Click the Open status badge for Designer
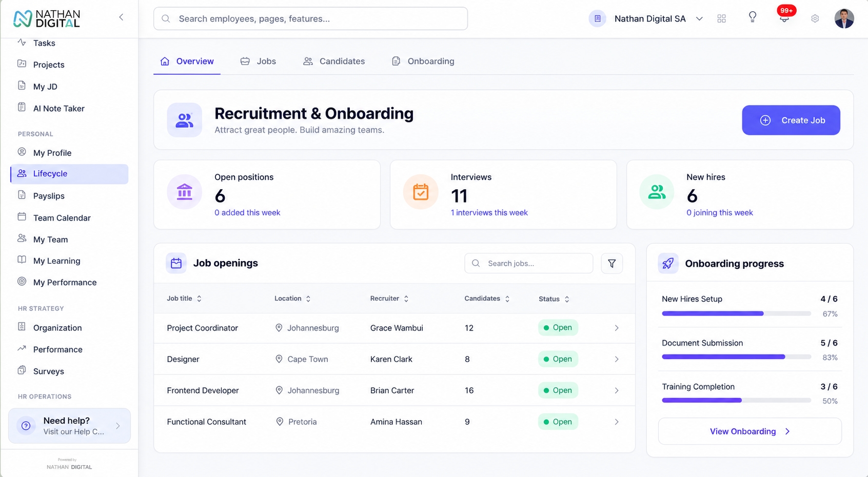 558,359
